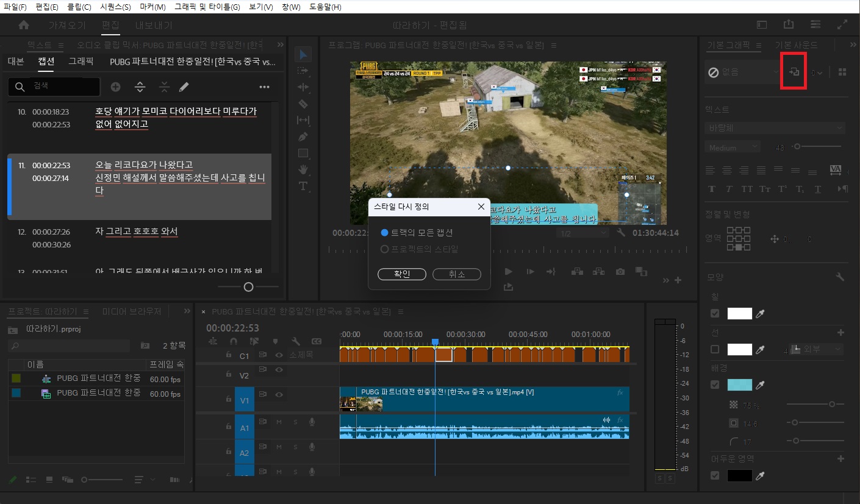Click the 취소 button in dialog

click(456, 274)
